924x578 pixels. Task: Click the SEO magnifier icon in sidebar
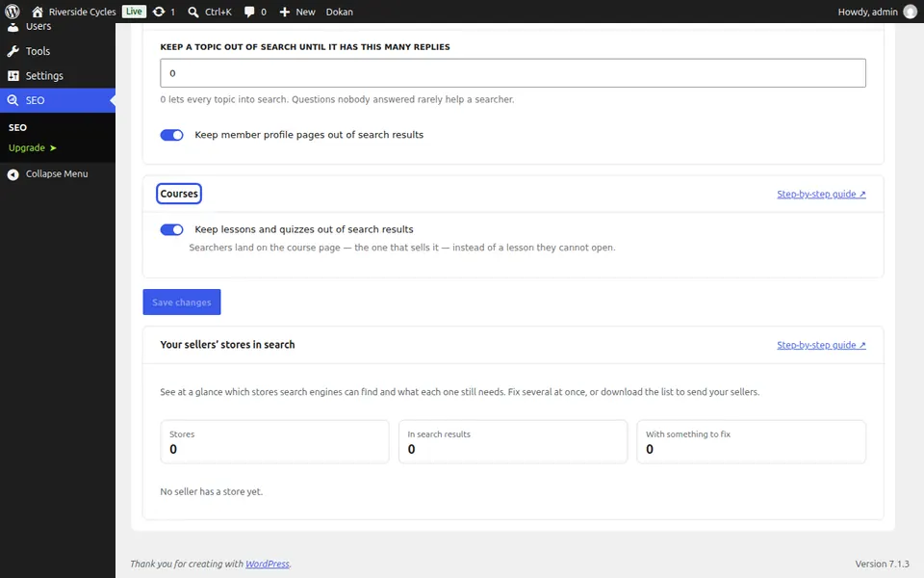(13, 100)
